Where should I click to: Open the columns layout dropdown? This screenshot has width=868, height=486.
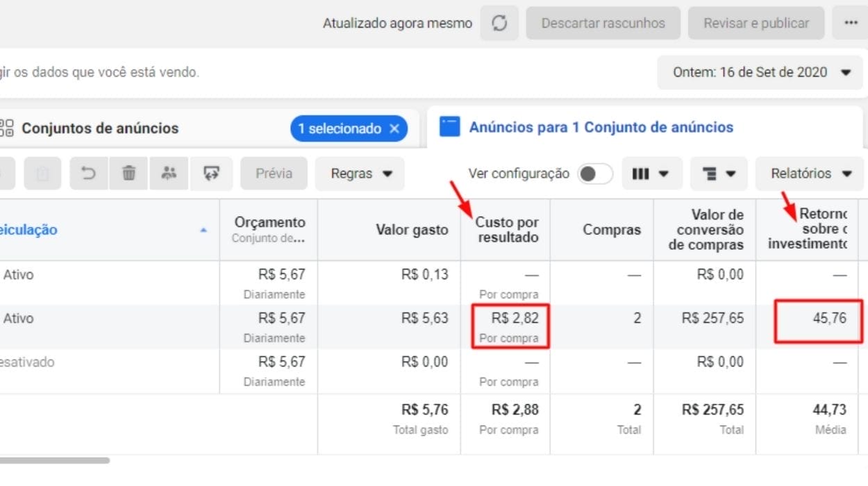tap(651, 174)
